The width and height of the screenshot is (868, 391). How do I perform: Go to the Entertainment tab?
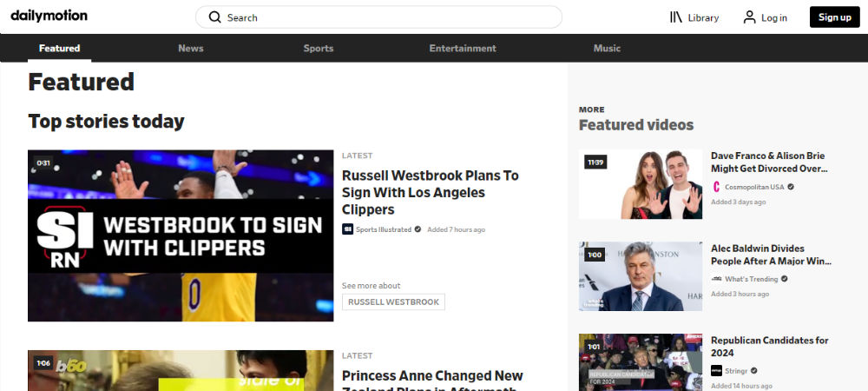click(x=463, y=48)
